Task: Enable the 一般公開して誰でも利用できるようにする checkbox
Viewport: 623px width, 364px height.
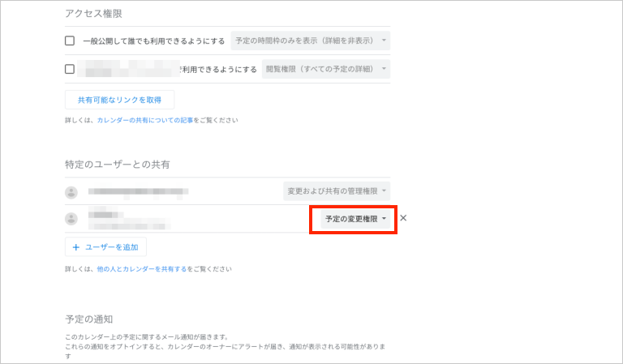Action: pyautogui.click(x=70, y=41)
